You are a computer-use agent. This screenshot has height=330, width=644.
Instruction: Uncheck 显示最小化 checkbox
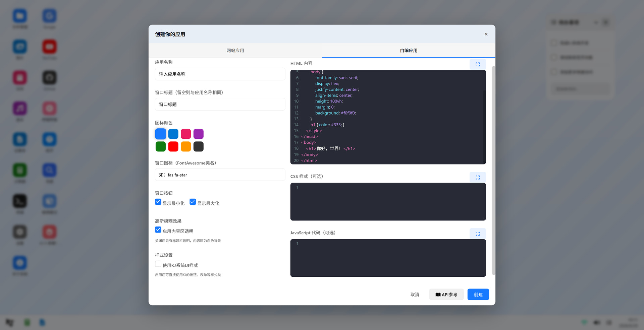158,202
